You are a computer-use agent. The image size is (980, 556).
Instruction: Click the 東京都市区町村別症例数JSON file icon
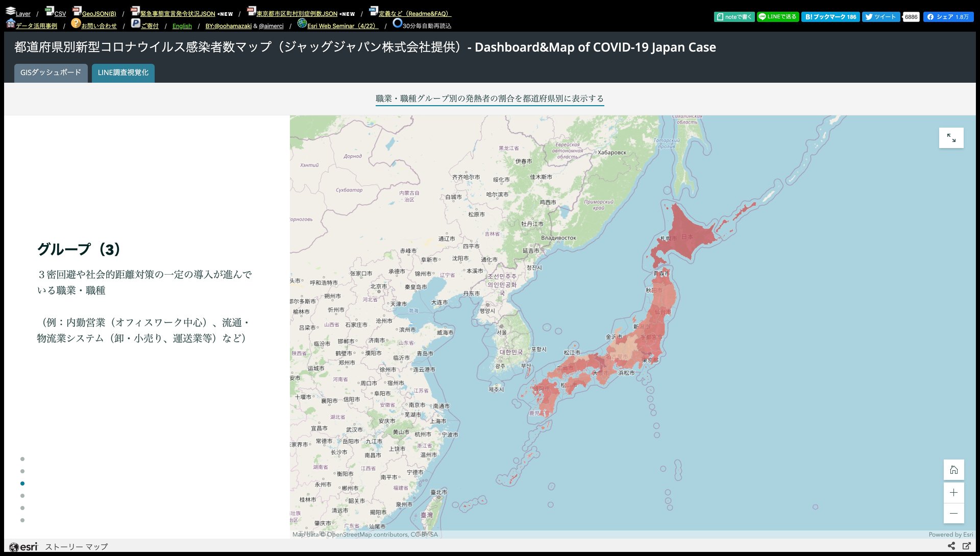(251, 11)
